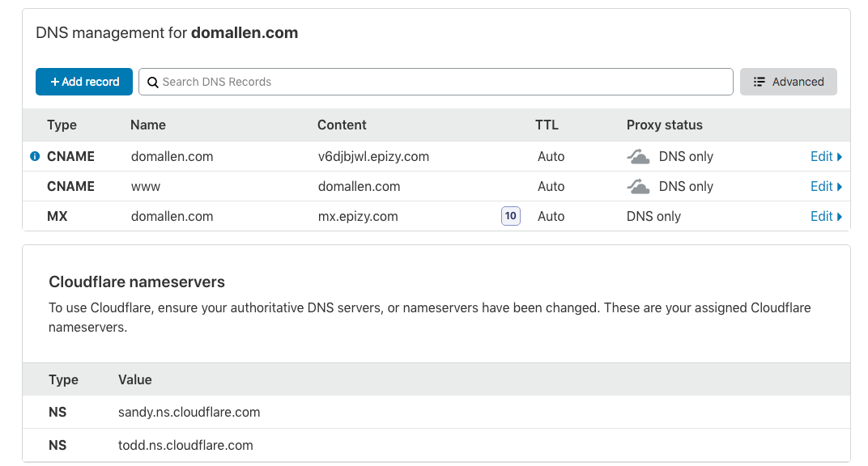
Task: Click the info icon beside first CNAME record
Action: 35,156
